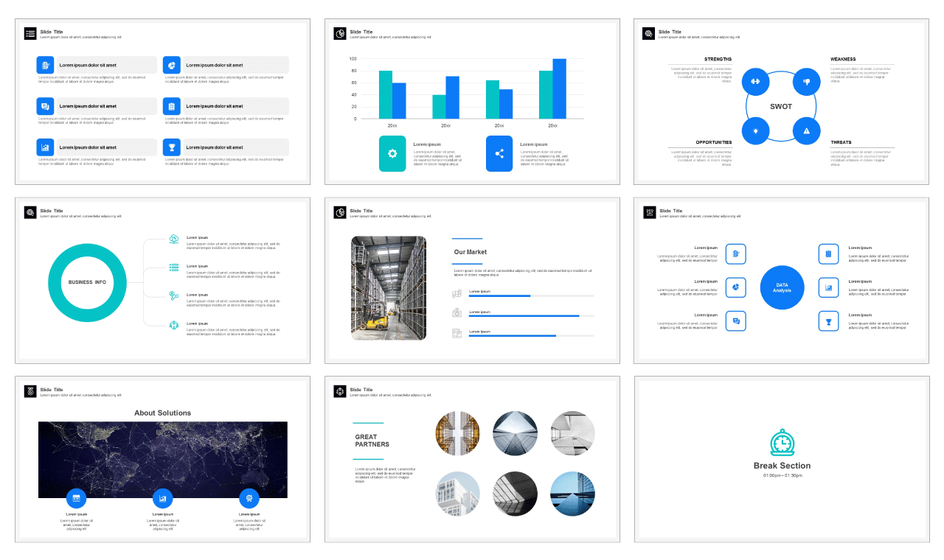The width and height of the screenshot is (944, 560).
Task: Select the thumbs-down Weakness icon in SWOT diagram
Action: (807, 81)
